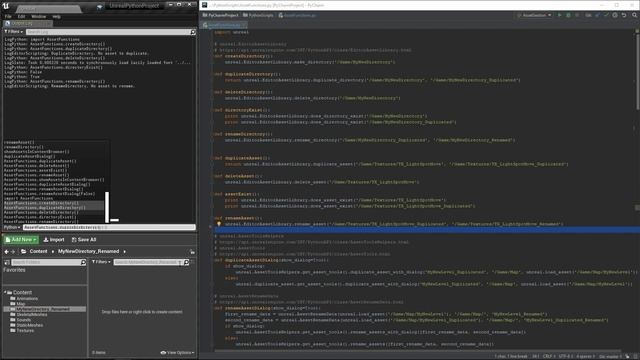This screenshot has width=640, height=360.
Task: Open the run configuration dropdown in PyCharm
Action: click(x=534, y=15)
